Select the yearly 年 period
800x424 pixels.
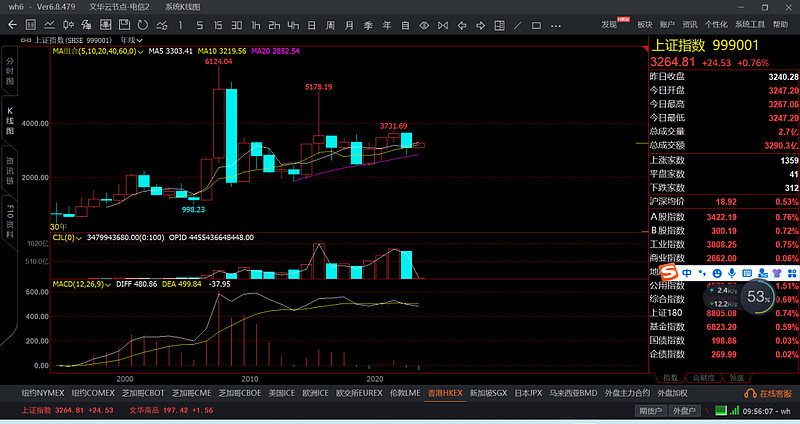point(387,25)
